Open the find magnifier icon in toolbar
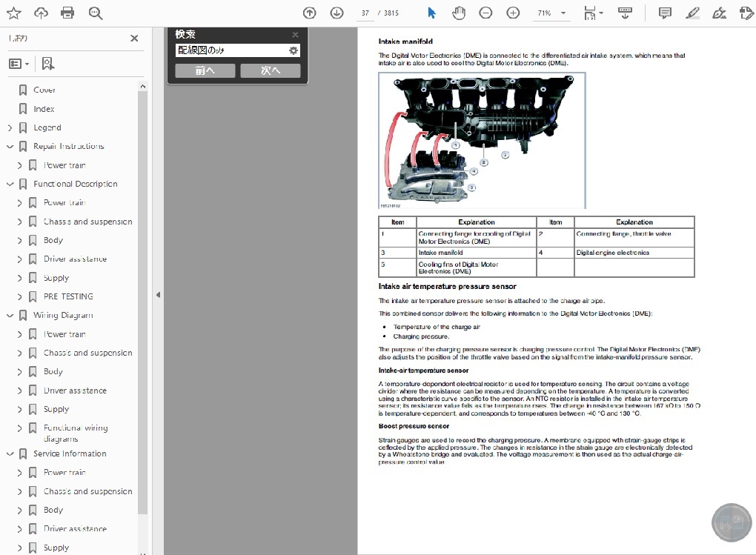 click(96, 13)
